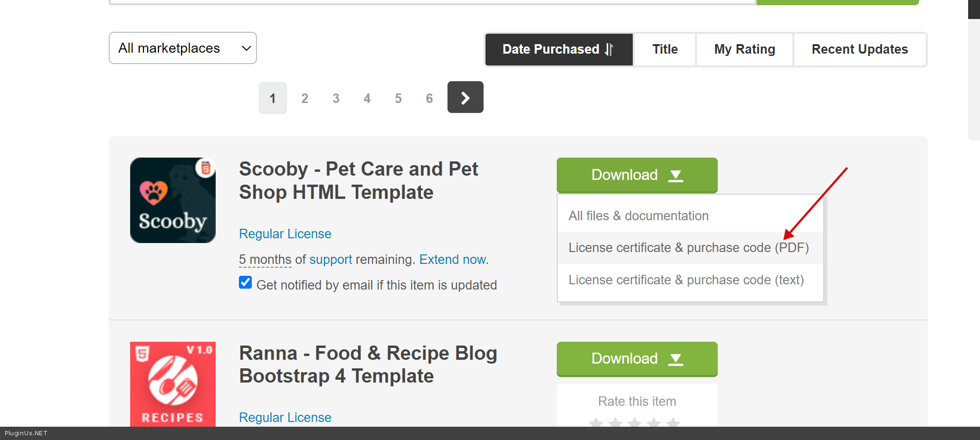Click sort direction arrows on Date Purchased
This screenshot has height=440, width=980.
coord(609,49)
